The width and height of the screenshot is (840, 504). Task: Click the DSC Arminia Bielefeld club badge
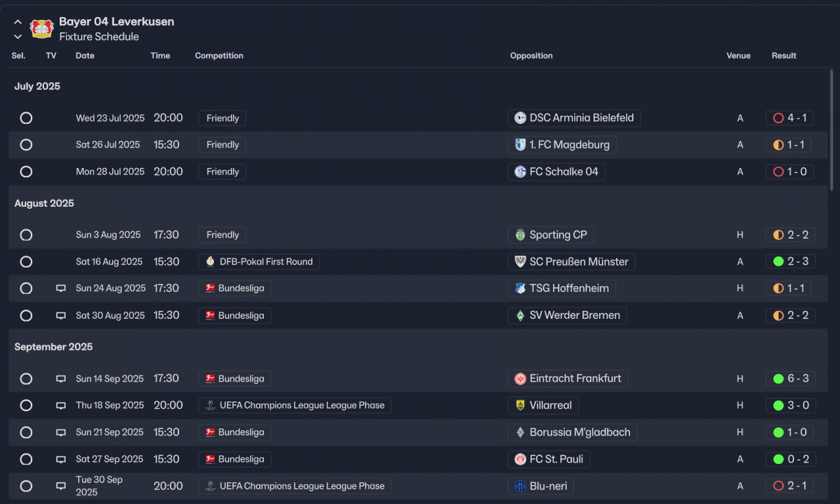(x=520, y=118)
